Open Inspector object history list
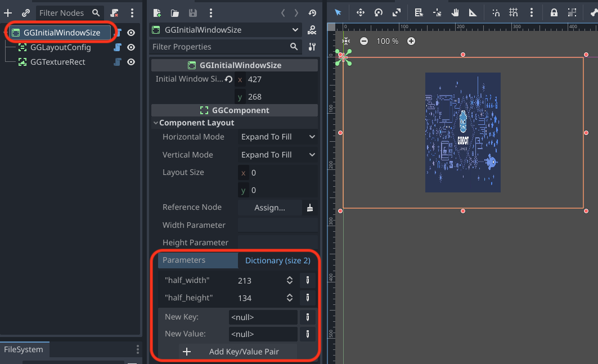 (312, 13)
